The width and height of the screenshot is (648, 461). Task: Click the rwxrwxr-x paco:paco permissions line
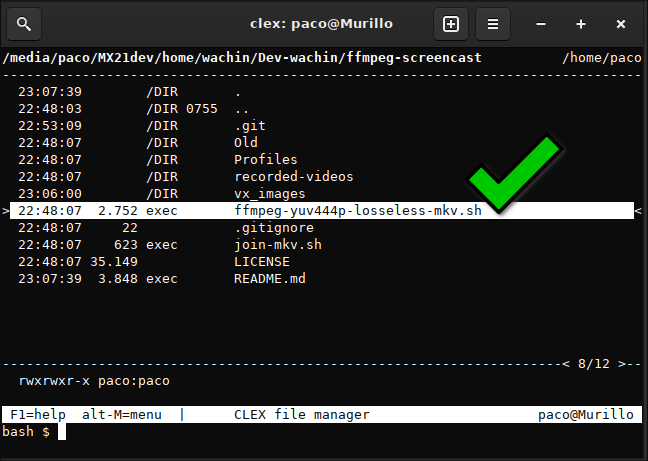point(94,380)
